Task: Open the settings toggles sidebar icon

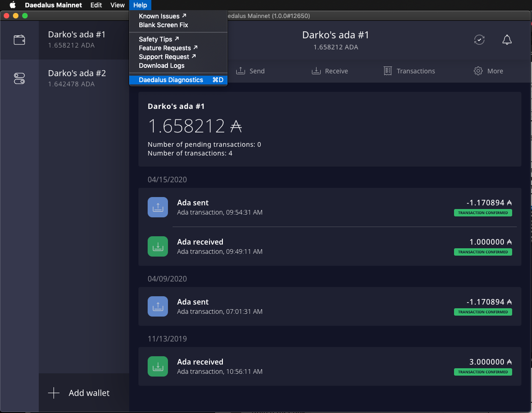Action: (19, 78)
